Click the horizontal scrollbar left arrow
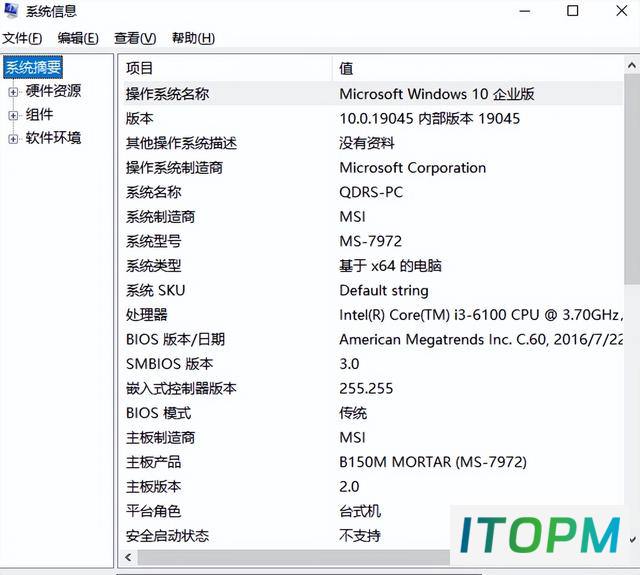The width and height of the screenshot is (640, 575). [129, 557]
